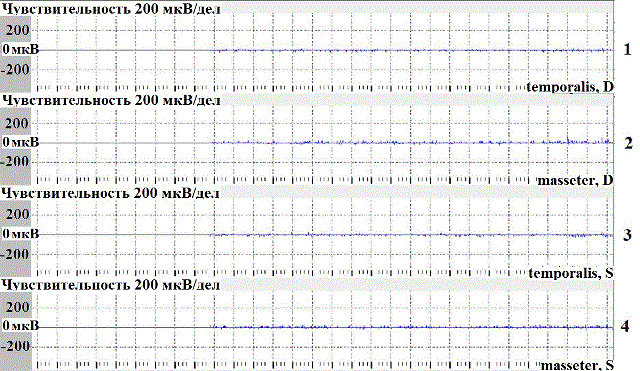
Task: Click the '-200' scale value in masseter, S channel
Action: click(16, 346)
